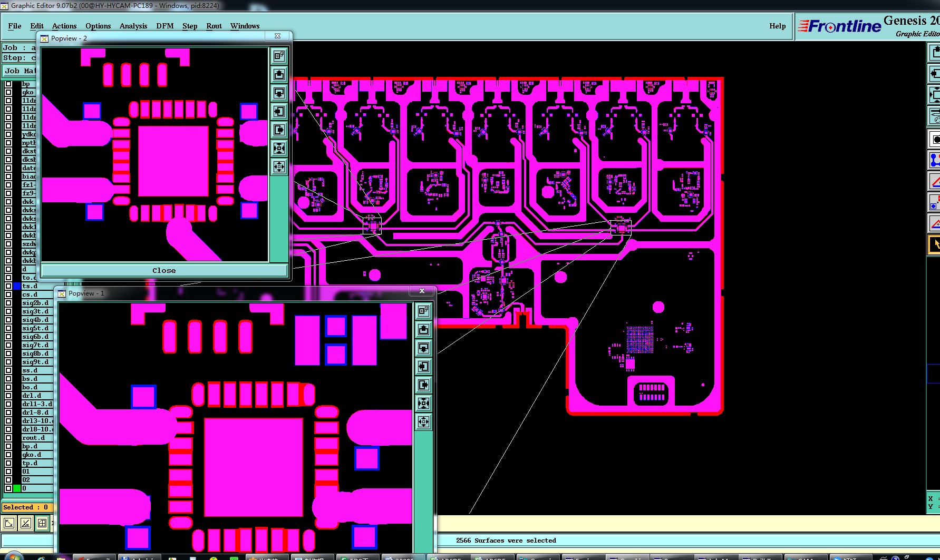
Task: Click the diagonal arrow icon below Selected counter
Action: coord(9,523)
